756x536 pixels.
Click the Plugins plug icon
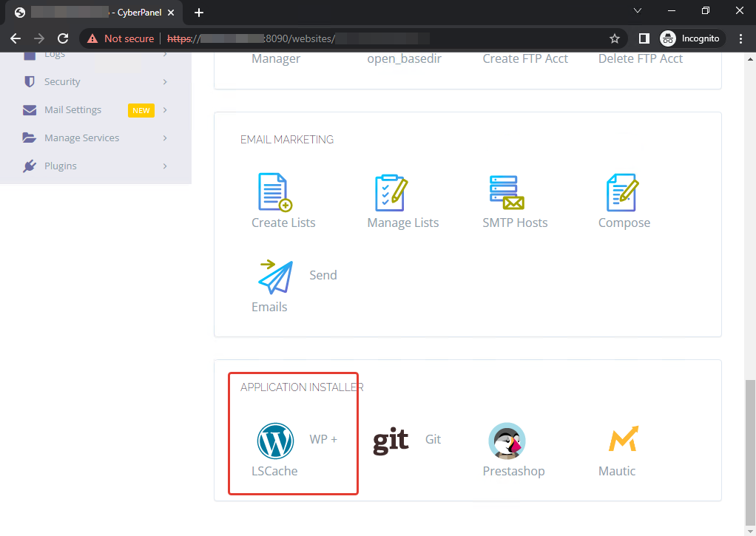click(x=30, y=166)
